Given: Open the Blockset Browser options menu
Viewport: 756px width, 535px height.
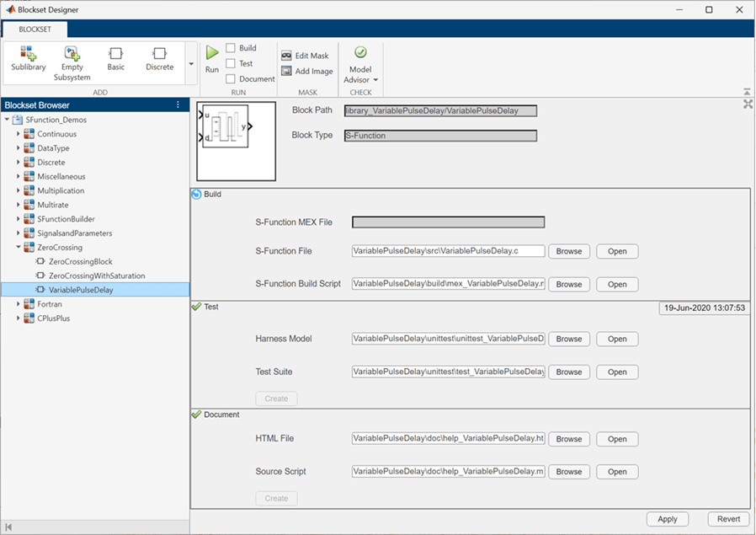Looking at the screenshot, I should [x=178, y=105].
